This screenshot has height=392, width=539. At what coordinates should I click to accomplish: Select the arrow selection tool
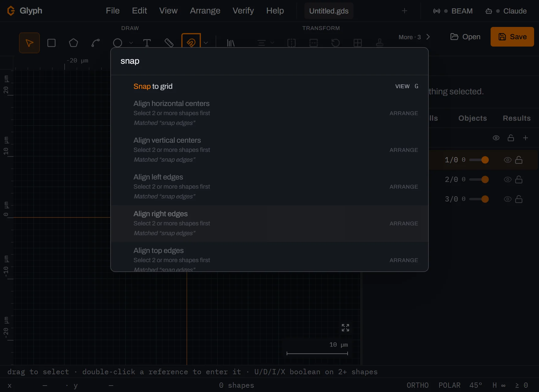29,43
